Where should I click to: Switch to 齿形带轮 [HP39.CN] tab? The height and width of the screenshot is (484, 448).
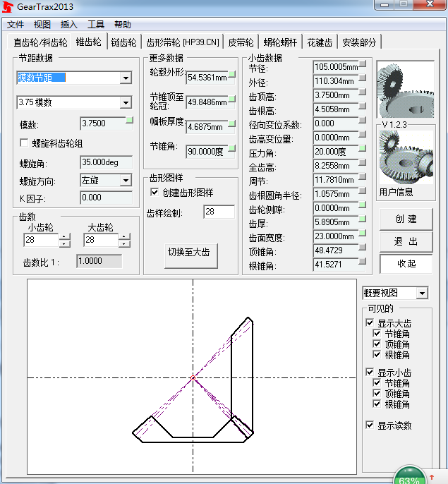coord(183,42)
